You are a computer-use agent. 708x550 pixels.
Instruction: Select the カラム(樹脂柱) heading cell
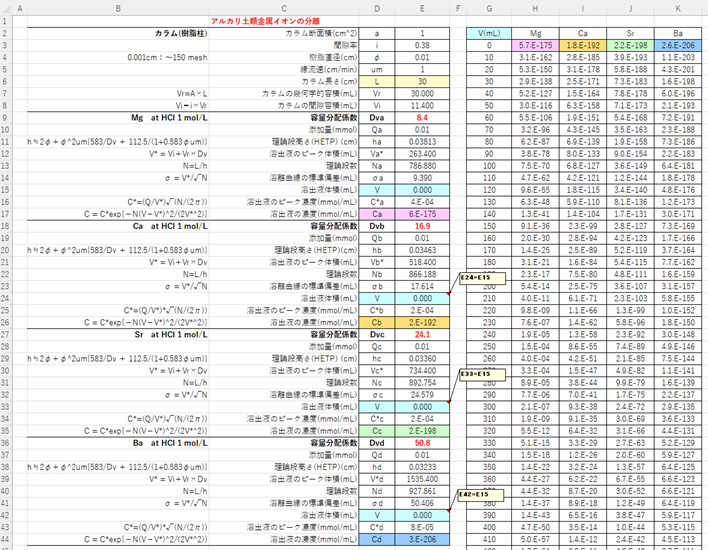(x=181, y=33)
